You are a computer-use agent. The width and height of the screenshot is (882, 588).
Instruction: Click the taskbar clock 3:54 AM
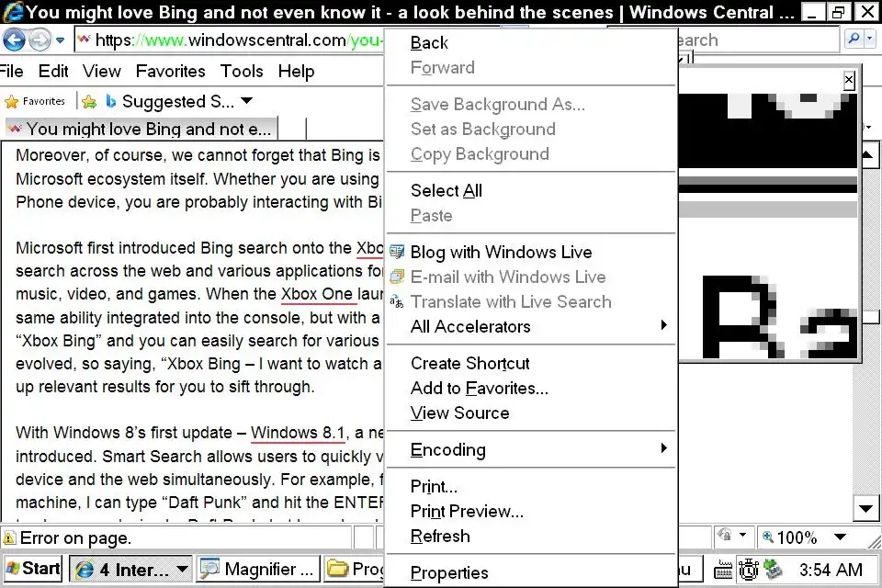click(x=831, y=570)
